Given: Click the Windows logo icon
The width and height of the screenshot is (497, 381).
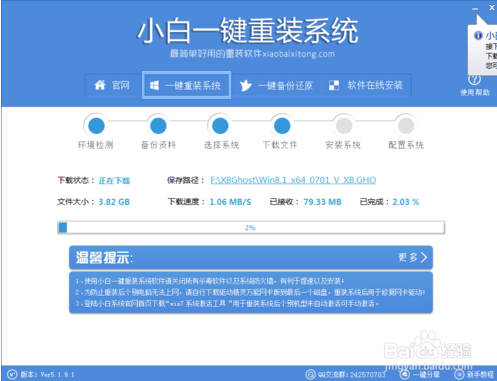Looking at the screenshot, I should (154, 86).
